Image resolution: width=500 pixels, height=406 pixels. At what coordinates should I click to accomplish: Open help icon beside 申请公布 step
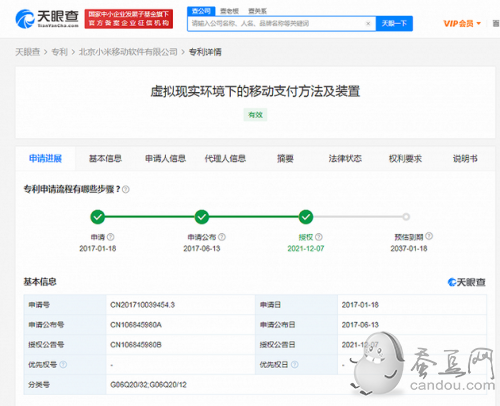(x=222, y=237)
